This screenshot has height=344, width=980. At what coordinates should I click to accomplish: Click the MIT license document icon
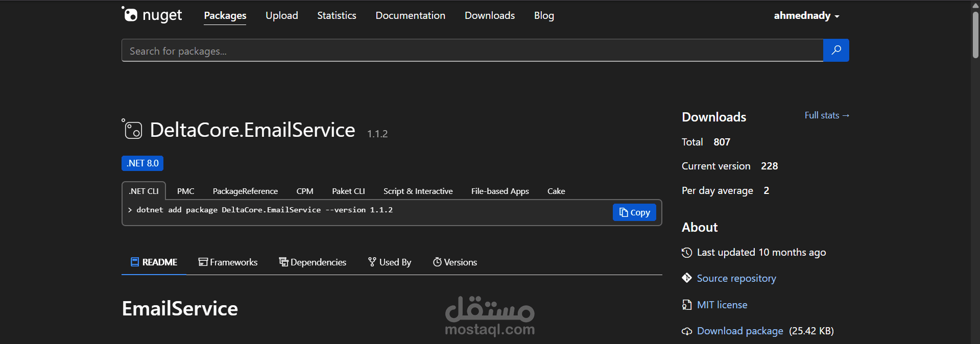tap(687, 305)
